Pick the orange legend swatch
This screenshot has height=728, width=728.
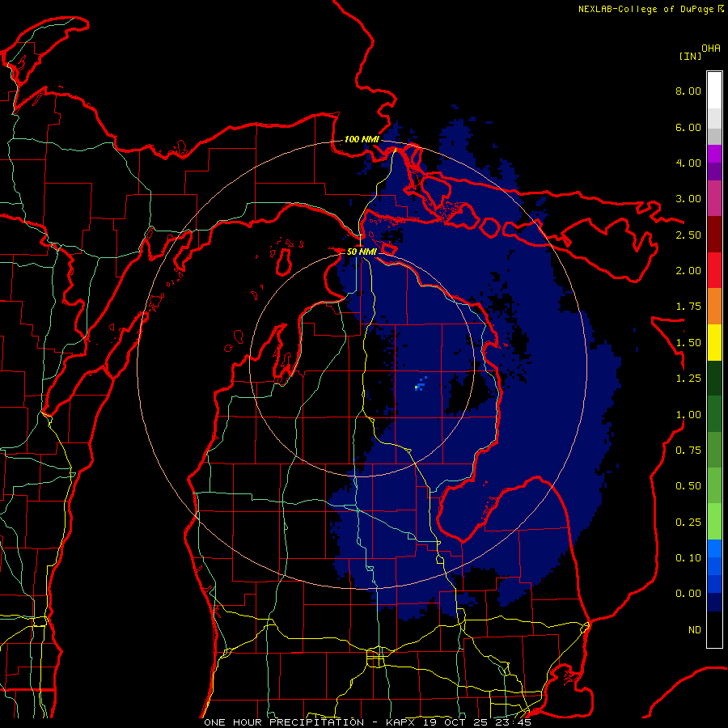point(714,307)
